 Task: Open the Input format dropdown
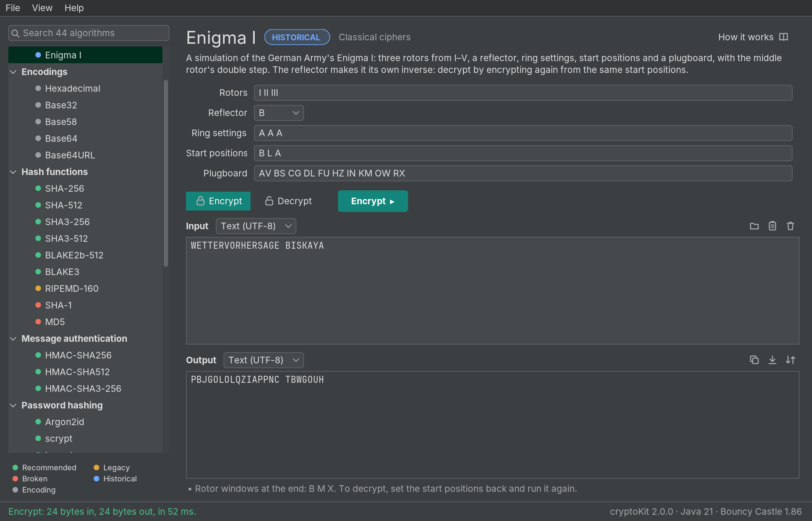(x=256, y=226)
